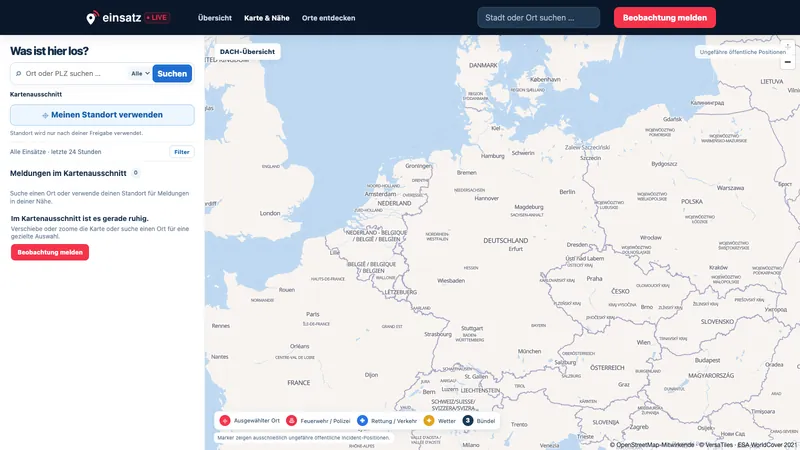
Task: Click the red LIVE badge
Action: (157, 17)
